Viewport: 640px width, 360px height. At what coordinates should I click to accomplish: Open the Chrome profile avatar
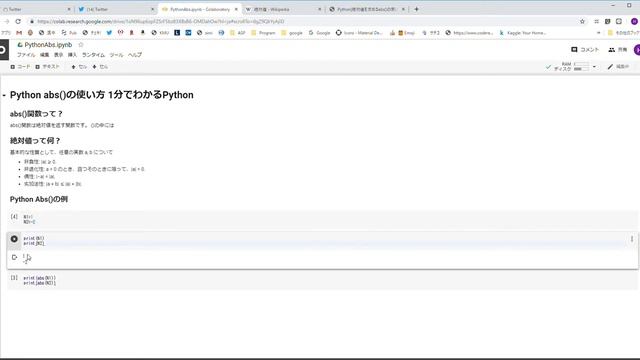pyautogui.click(x=634, y=21)
